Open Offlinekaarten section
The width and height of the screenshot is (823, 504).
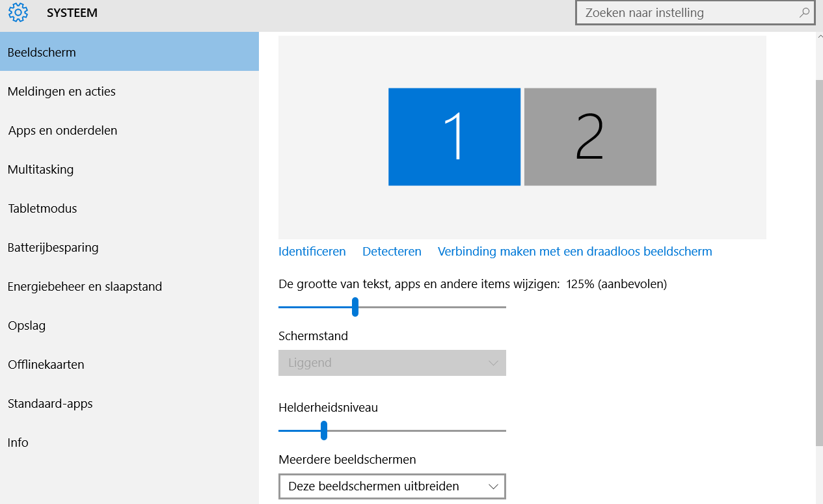(x=129, y=364)
